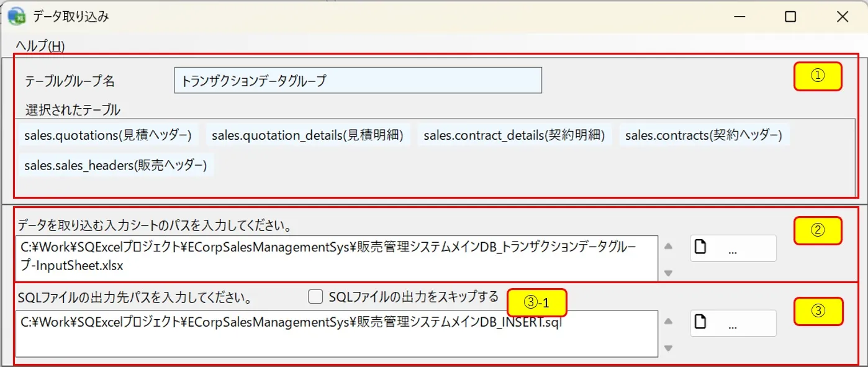The width and height of the screenshot is (868, 367).
Task: Minimize the データ取り込み window
Action: [x=738, y=17]
